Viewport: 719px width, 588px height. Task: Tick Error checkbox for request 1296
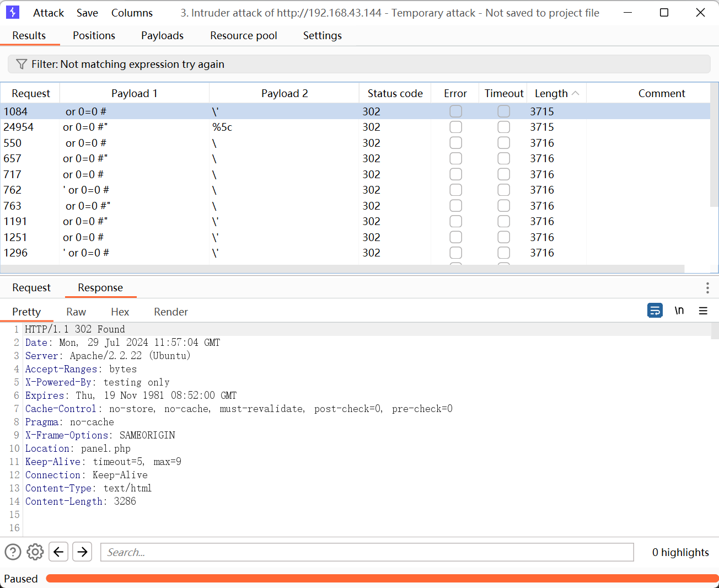pos(455,253)
